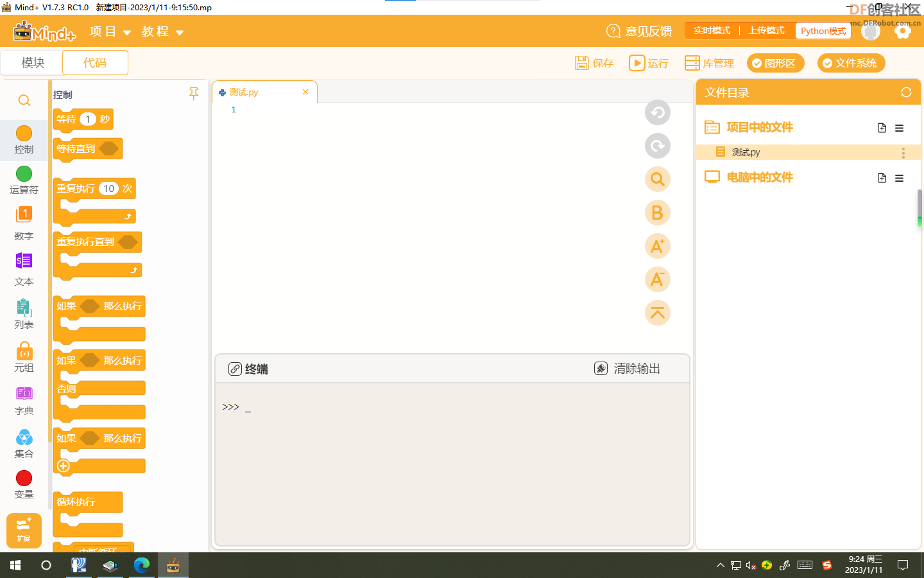Switch to the 模块 tab
This screenshot has width=924, height=578.
click(x=33, y=63)
